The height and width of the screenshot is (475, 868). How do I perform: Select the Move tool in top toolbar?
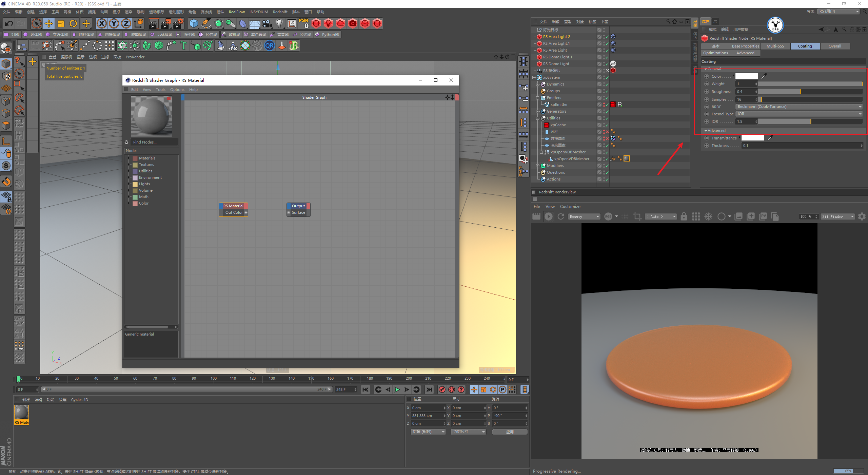[48, 23]
